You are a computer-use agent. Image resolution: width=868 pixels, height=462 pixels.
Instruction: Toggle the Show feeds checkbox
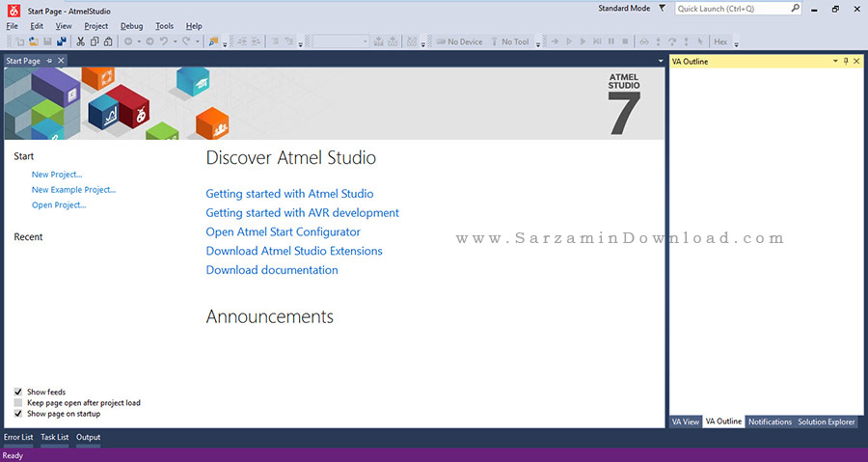(18, 392)
